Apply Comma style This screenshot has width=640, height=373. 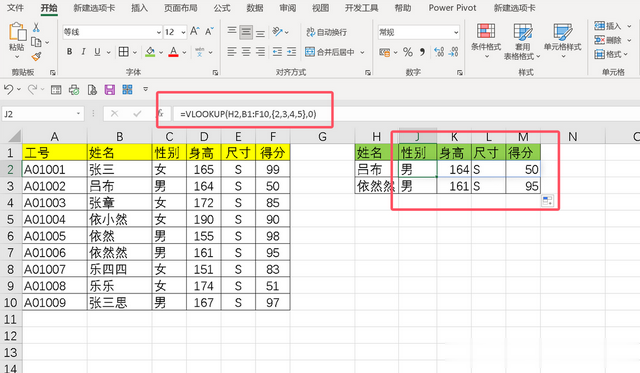click(x=422, y=52)
